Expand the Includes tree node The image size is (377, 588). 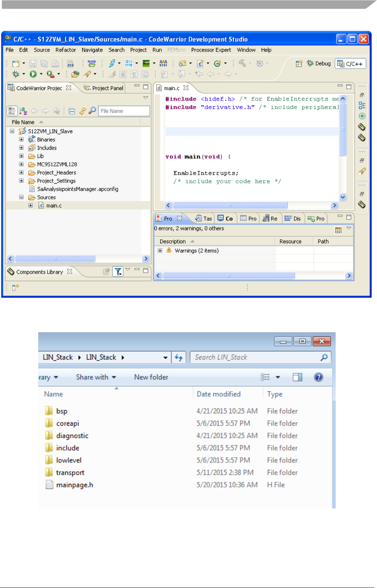pyautogui.click(x=21, y=148)
